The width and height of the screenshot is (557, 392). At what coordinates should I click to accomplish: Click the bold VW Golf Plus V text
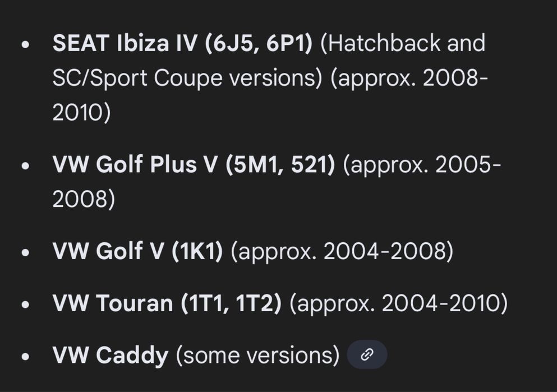pos(193,165)
